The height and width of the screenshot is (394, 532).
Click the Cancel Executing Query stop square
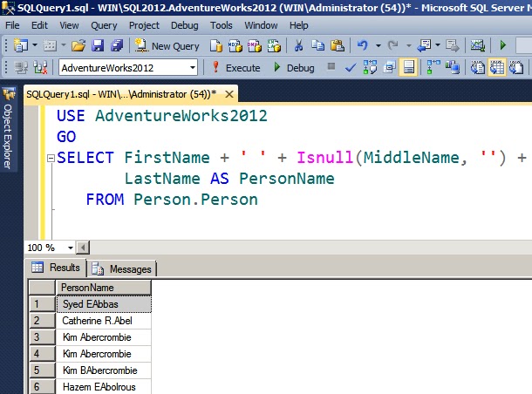[331, 66]
